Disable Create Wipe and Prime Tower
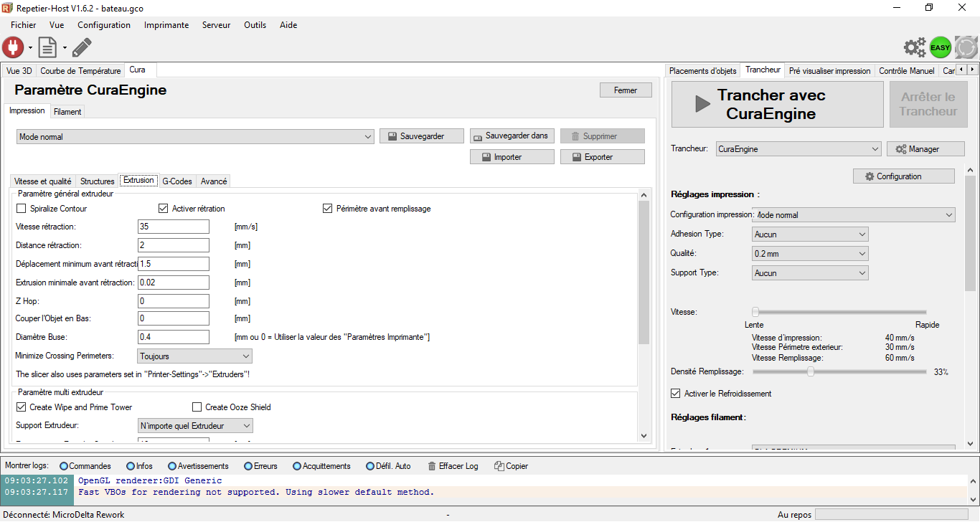980x522 pixels. (x=21, y=407)
